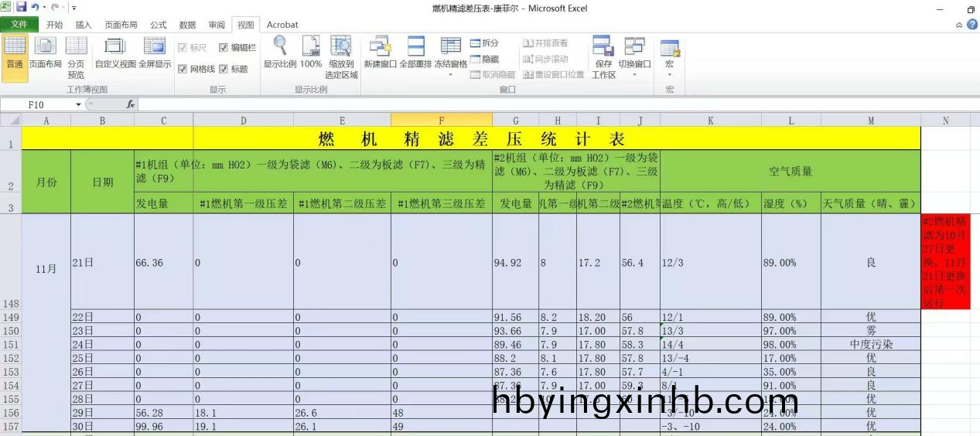The height and width of the screenshot is (436, 980).
Task: Switch to the Insert (插入) tab
Action: (84, 25)
